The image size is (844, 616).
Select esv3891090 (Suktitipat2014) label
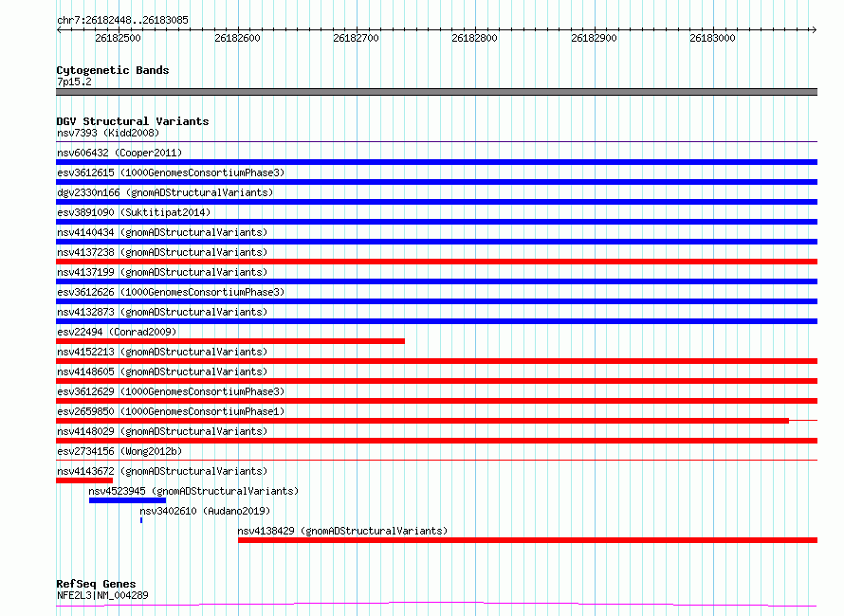coord(134,212)
